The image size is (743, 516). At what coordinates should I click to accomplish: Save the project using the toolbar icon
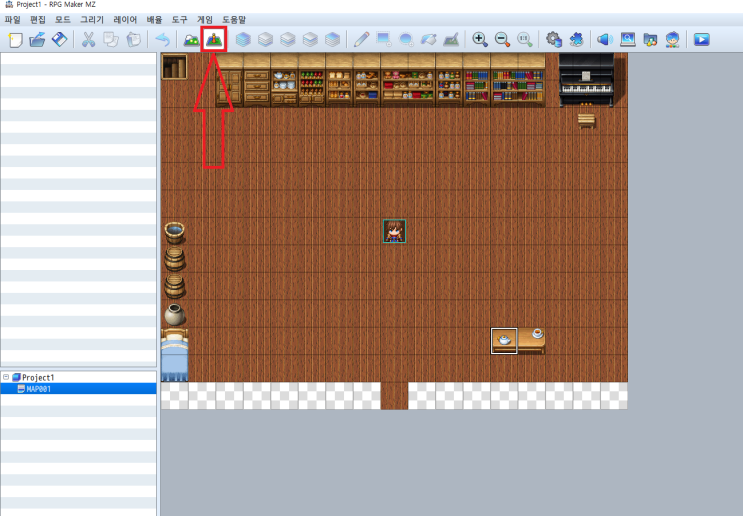[59, 39]
